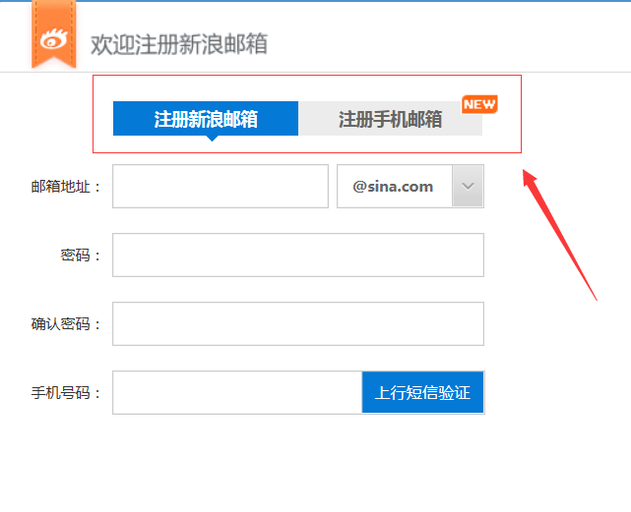631x512 pixels.
Task: Select the 注册新浪邮箱 tab
Action: pos(206,119)
